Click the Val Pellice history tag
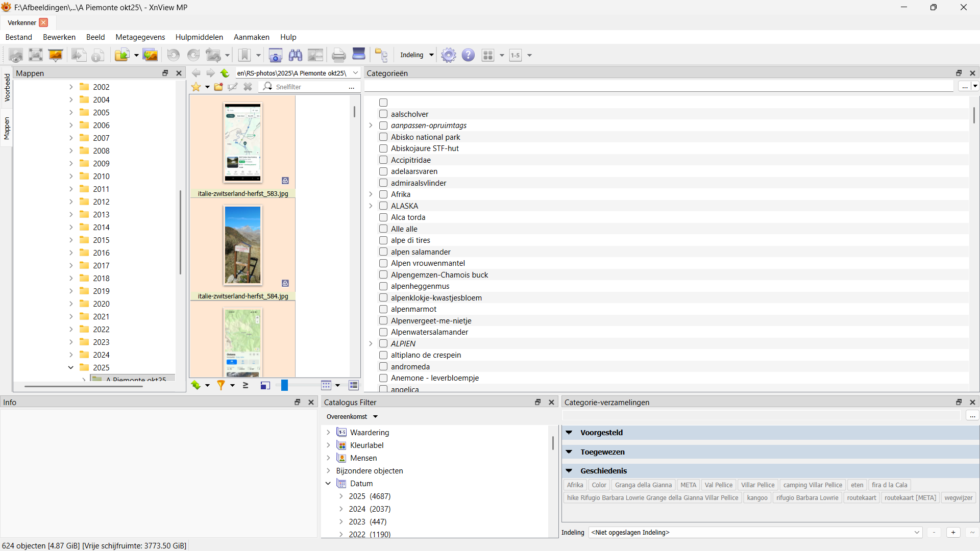980x551 pixels. pyautogui.click(x=718, y=485)
